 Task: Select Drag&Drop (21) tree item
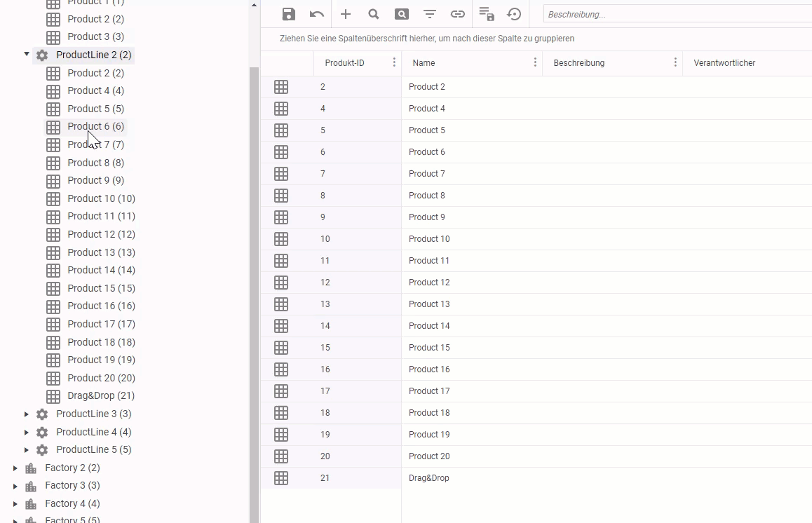(100, 395)
